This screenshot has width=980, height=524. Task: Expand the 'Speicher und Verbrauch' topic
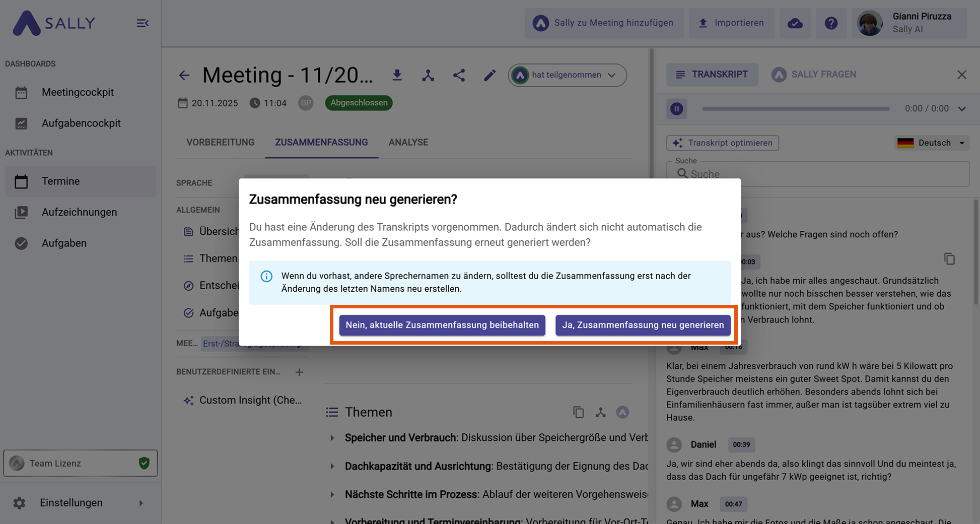click(x=332, y=438)
